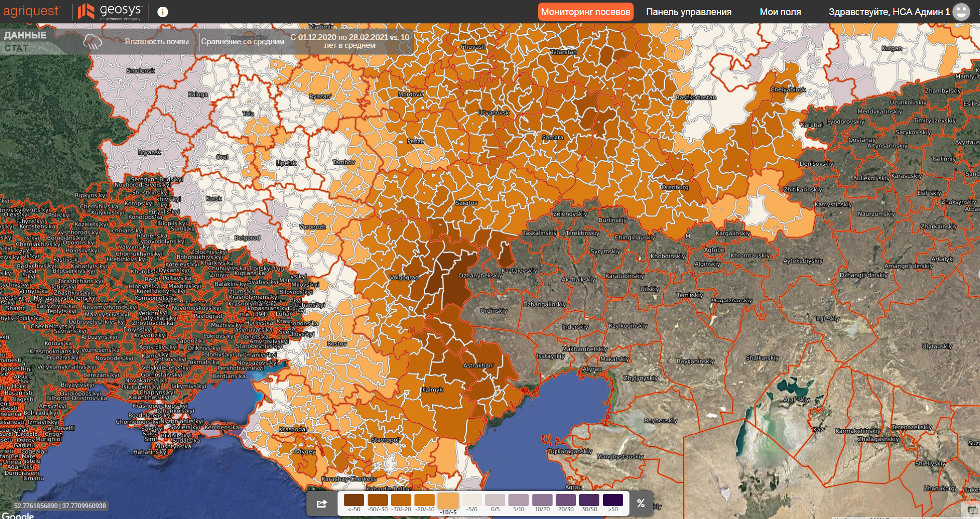Click the Chuvash map label
980x519 pixels.
[x=473, y=47]
